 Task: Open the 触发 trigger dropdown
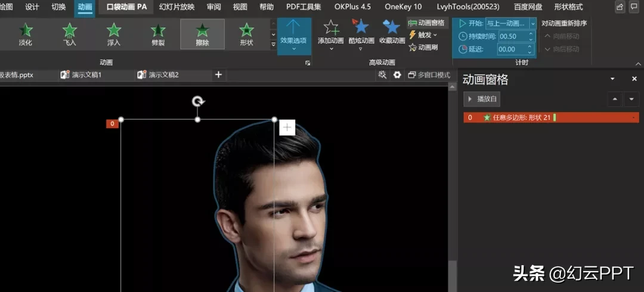pos(424,35)
